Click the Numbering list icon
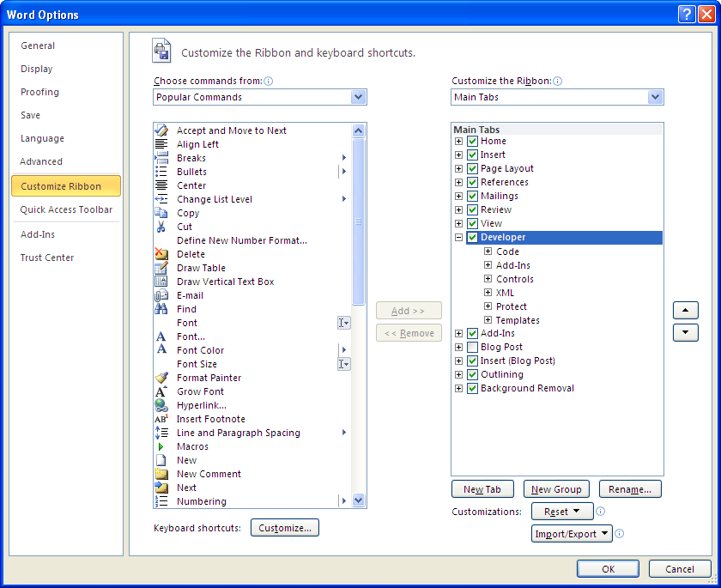This screenshot has width=721, height=588. click(x=161, y=501)
